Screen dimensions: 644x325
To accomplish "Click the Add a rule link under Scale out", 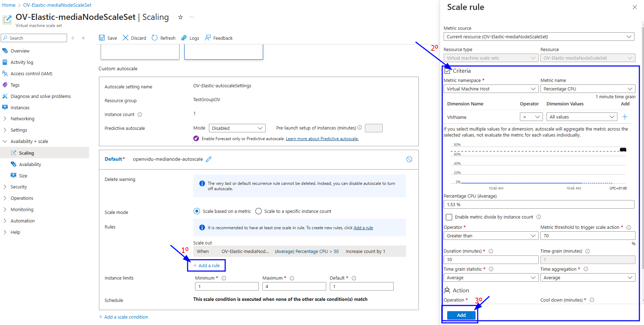I will point(206,265).
